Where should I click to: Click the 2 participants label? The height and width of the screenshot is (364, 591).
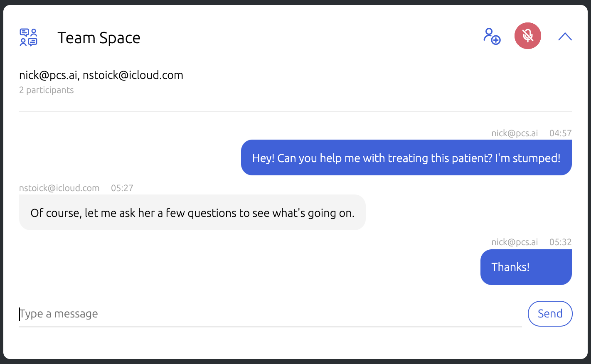point(47,90)
